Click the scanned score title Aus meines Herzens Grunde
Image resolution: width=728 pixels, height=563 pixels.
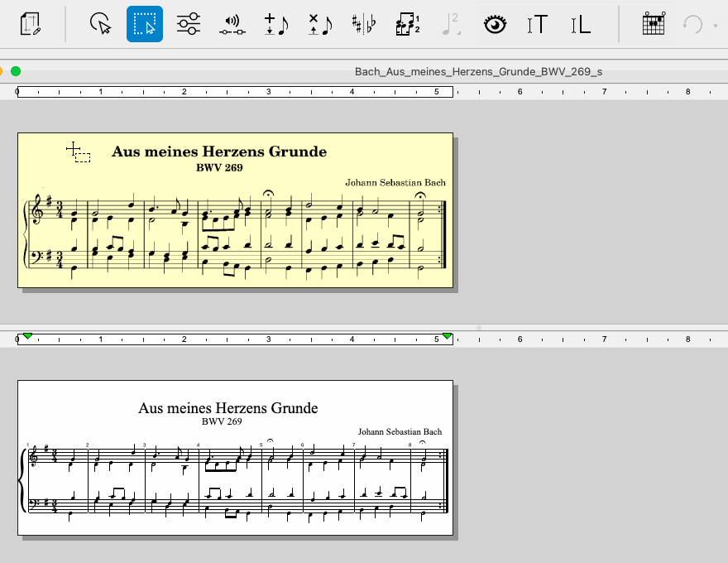(x=219, y=152)
